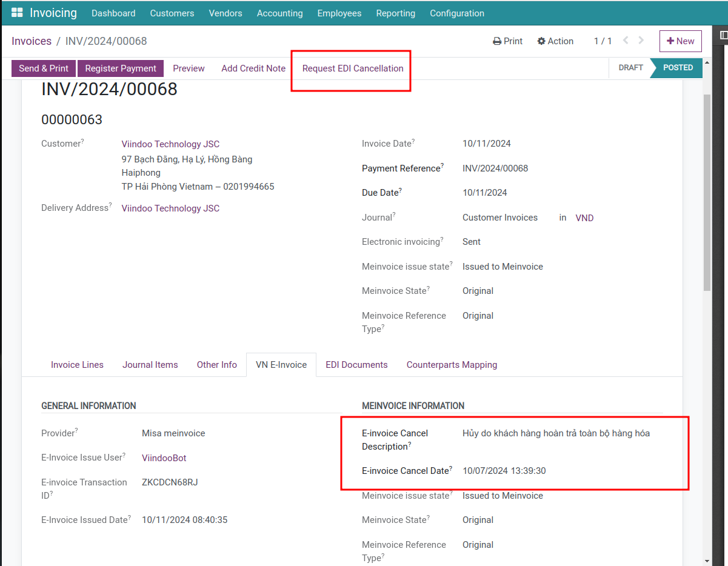Open the Invoicing apps grid icon
Viewport: 728px width, 566px height.
[17, 13]
